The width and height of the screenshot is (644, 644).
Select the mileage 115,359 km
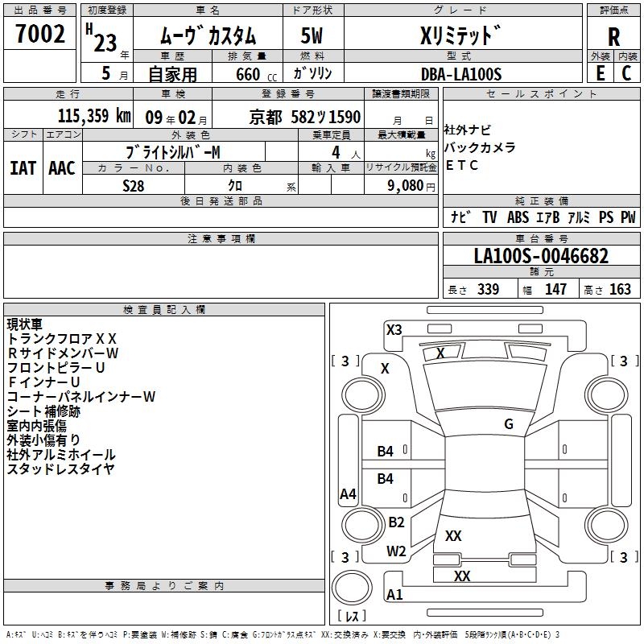(x=94, y=116)
